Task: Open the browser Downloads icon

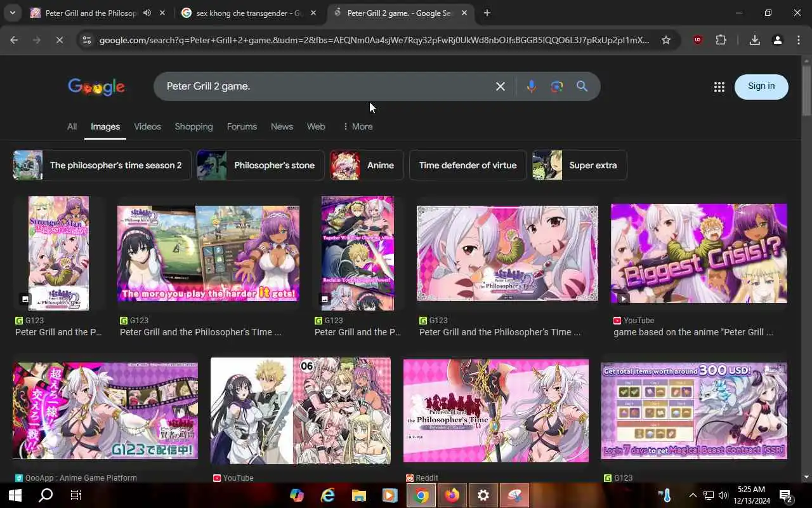Action: tap(754, 40)
